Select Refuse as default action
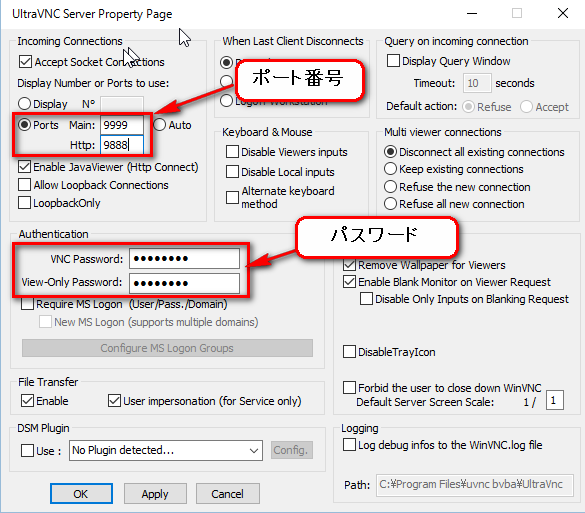Image resolution: width=585 pixels, height=513 pixels. (x=468, y=107)
